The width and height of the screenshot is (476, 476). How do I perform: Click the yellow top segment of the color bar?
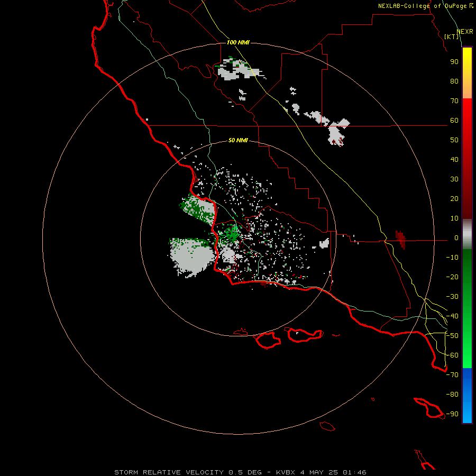pos(467,73)
